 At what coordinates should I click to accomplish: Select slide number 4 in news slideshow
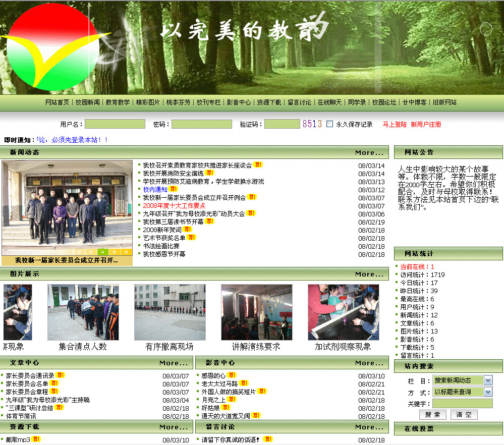point(102,252)
